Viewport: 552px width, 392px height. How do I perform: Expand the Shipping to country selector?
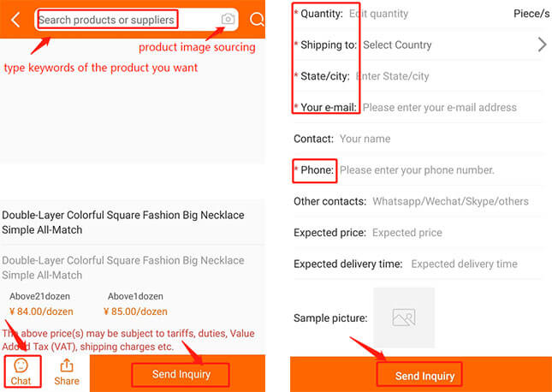coord(541,45)
